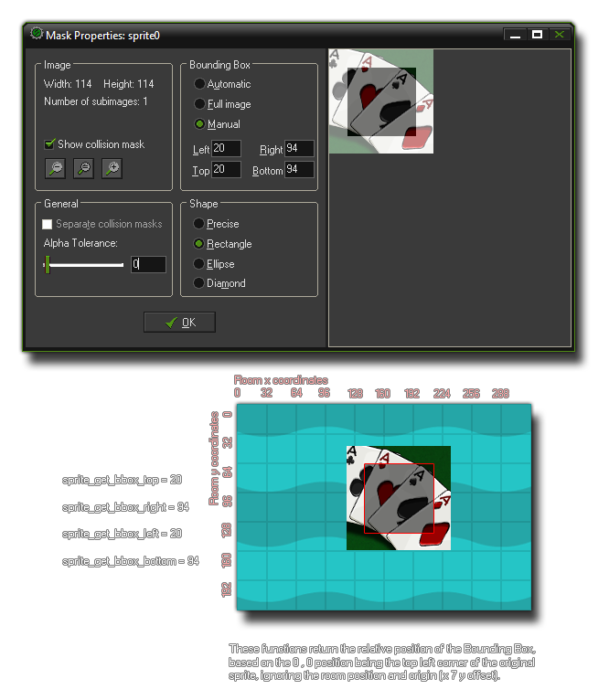Maximize the Mask Properties window
The width and height of the screenshot is (609, 700).
537,35
